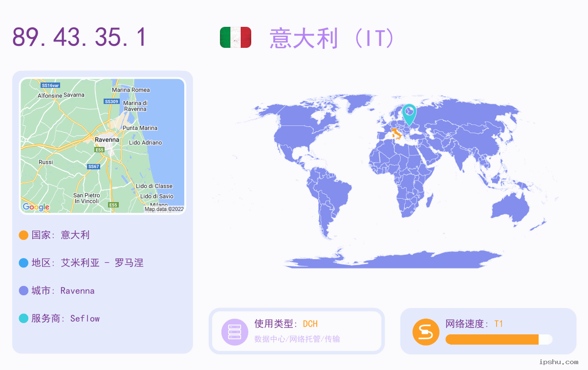Click the server data center icon

point(235,331)
